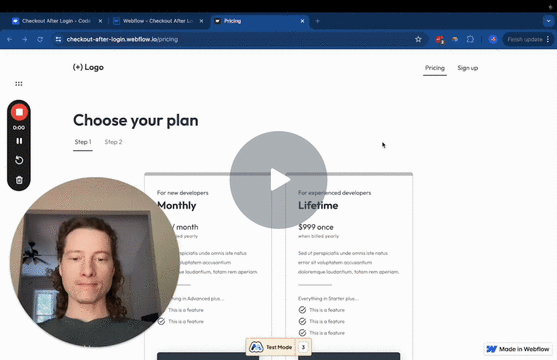This screenshot has width=557, height=360.
Task: Open the Pricing nav link
Action: click(435, 68)
